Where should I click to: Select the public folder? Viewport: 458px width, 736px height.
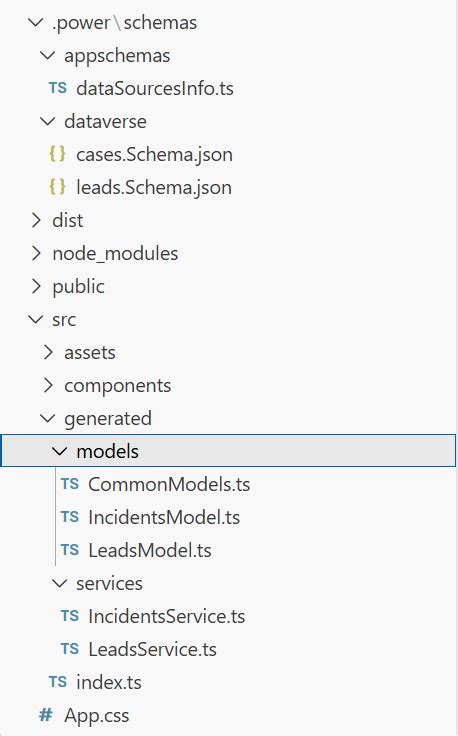coord(78,286)
